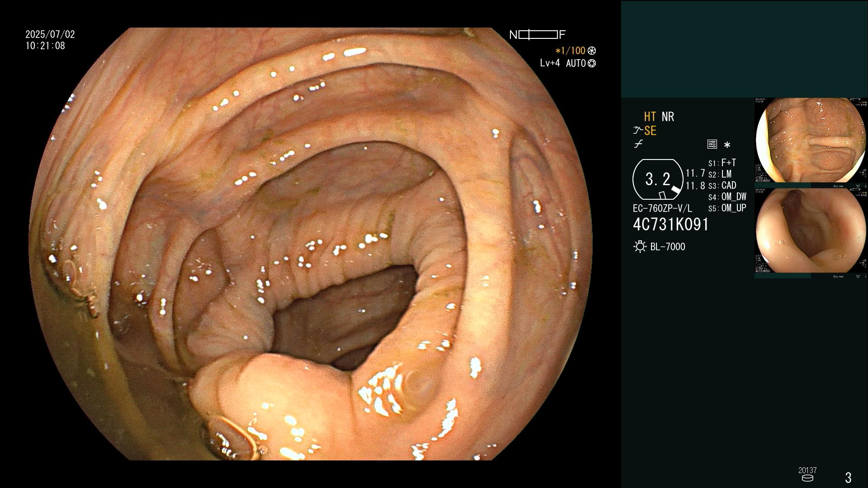Click the settings sliders icon

(x=712, y=144)
